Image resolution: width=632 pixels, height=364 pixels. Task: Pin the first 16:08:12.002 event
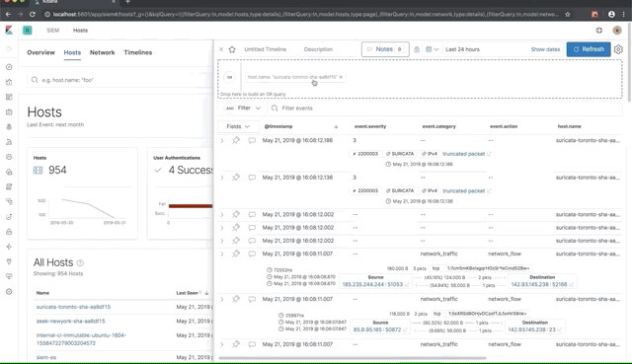pos(236,214)
